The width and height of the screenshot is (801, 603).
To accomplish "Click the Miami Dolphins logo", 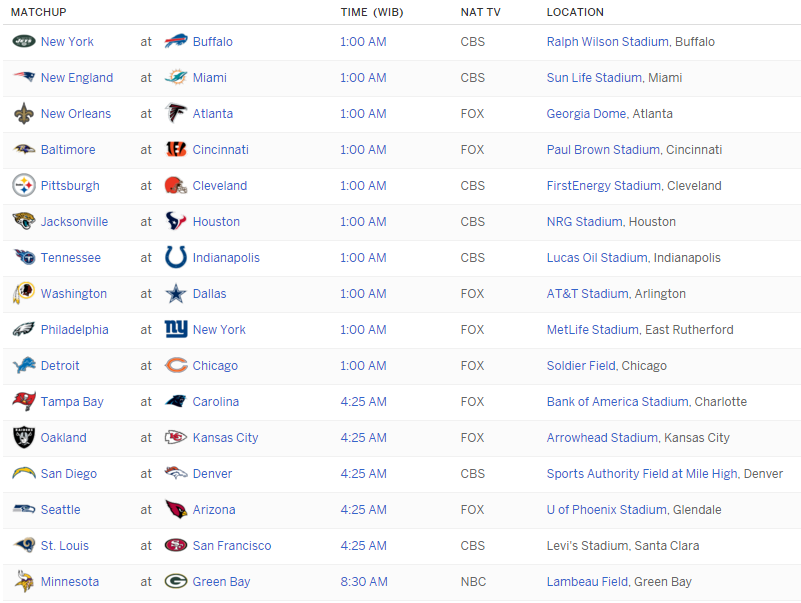I will click(x=176, y=78).
